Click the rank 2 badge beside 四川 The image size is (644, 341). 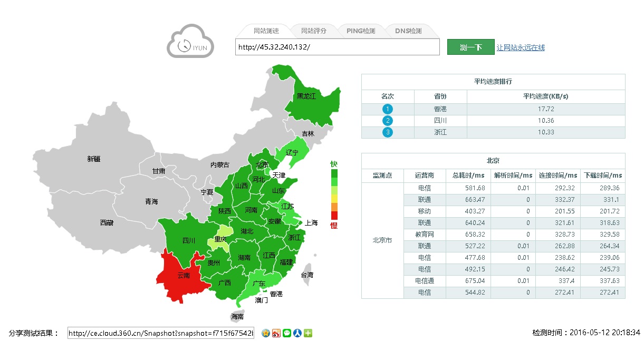coord(388,121)
